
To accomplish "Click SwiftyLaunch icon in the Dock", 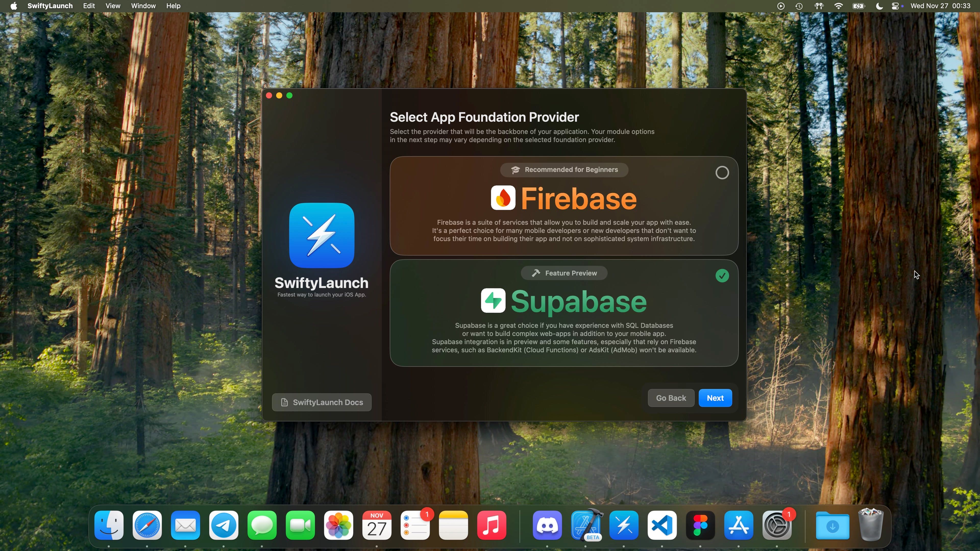I will click(623, 525).
